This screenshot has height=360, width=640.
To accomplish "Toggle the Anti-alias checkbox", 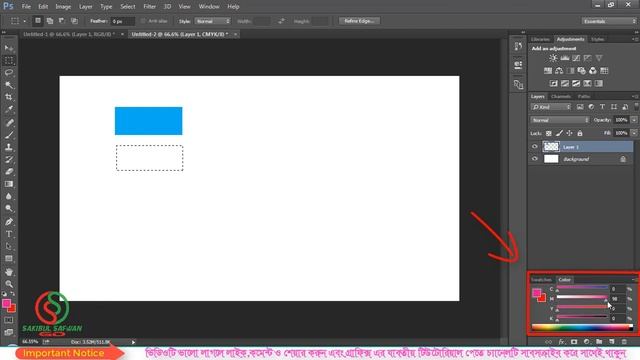I will [143, 21].
